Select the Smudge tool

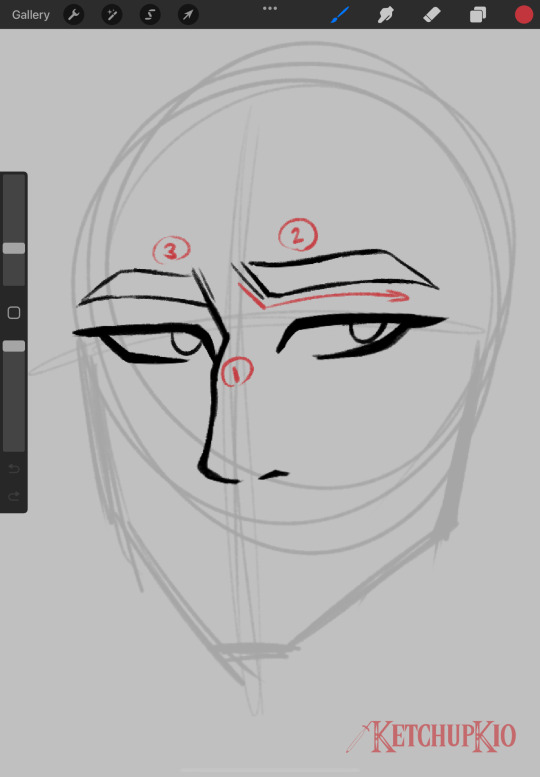385,15
